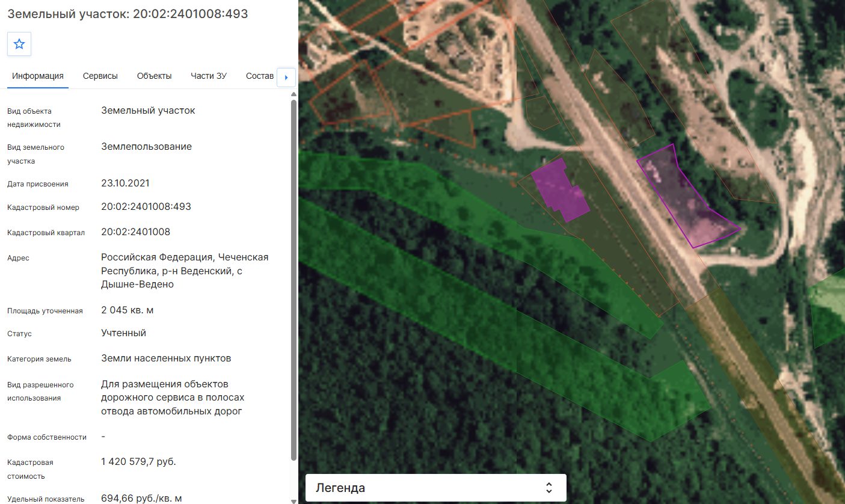
Task: Go to the Информация tab
Action: pyautogui.click(x=38, y=76)
